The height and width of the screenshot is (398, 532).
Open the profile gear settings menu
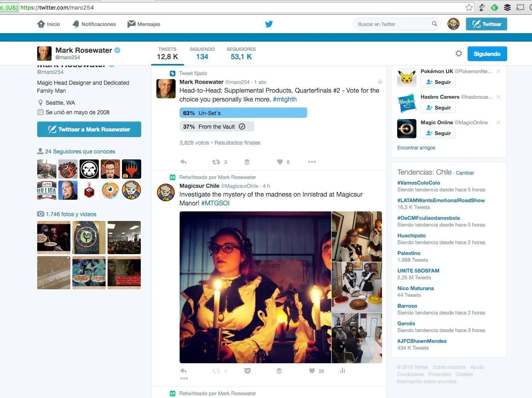coord(459,54)
